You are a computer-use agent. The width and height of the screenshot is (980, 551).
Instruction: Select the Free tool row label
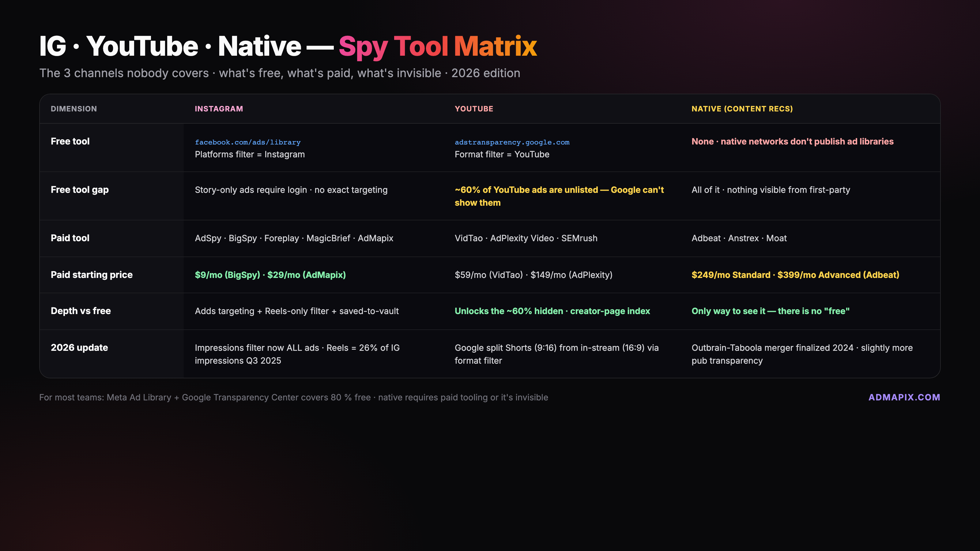tap(70, 141)
